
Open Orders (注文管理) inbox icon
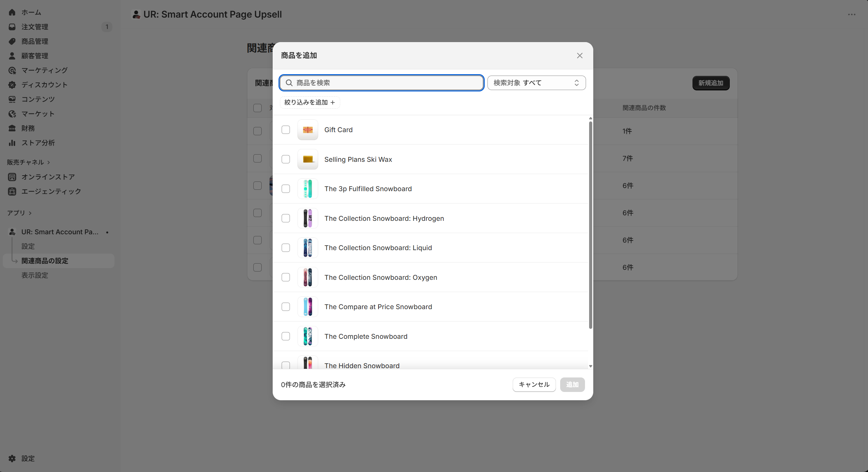point(12,27)
